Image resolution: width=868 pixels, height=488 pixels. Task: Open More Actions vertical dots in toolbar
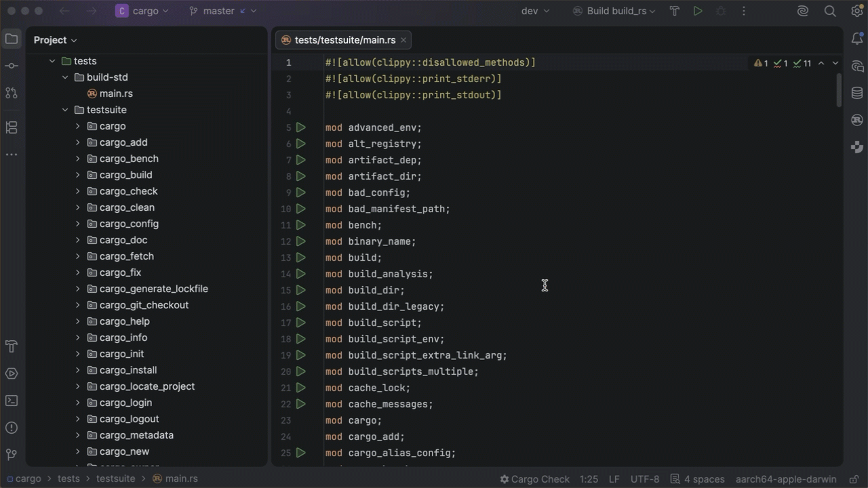(744, 11)
